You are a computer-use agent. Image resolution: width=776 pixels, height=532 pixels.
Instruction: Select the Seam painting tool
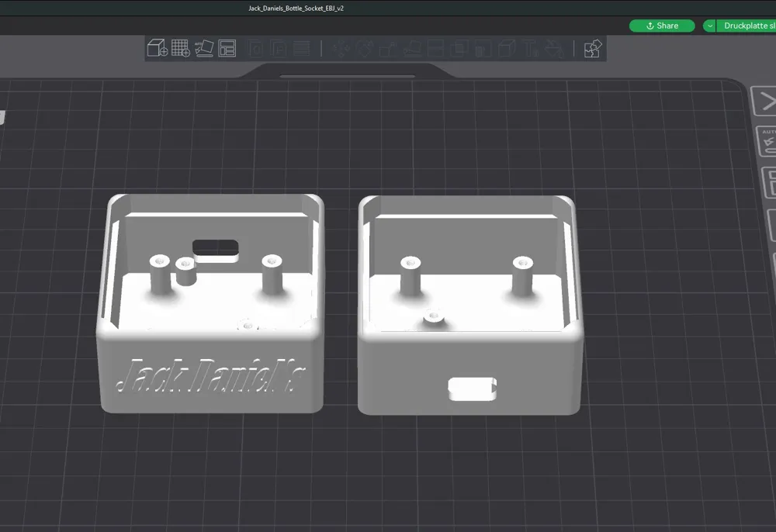pos(506,48)
